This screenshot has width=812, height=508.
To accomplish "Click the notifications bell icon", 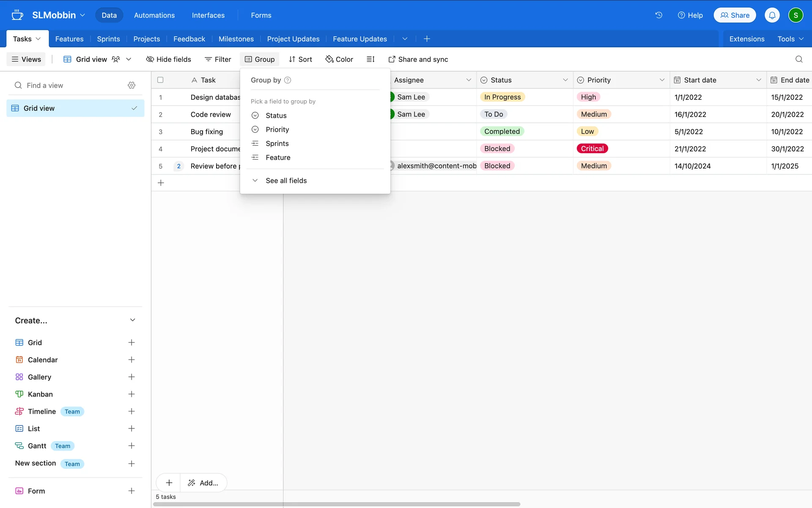I will [772, 15].
